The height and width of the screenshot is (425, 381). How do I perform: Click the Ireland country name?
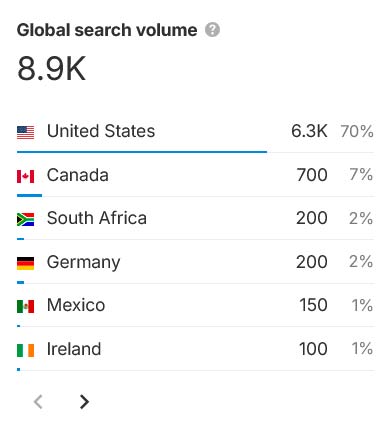pos(74,349)
